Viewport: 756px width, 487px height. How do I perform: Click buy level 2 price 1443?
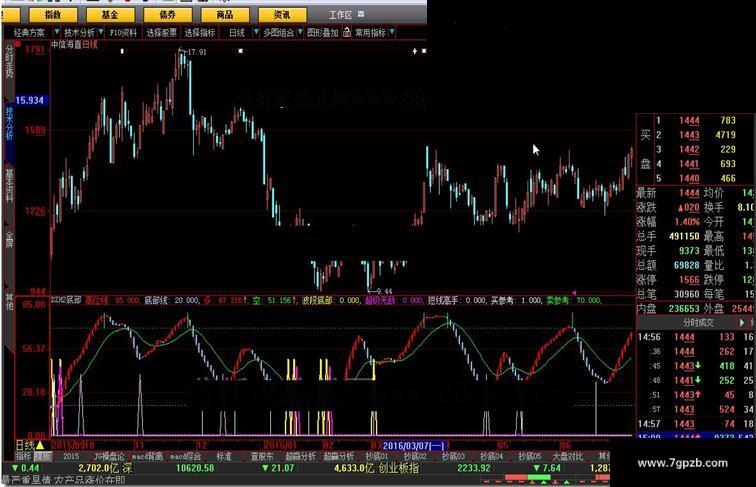tap(689, 135)
